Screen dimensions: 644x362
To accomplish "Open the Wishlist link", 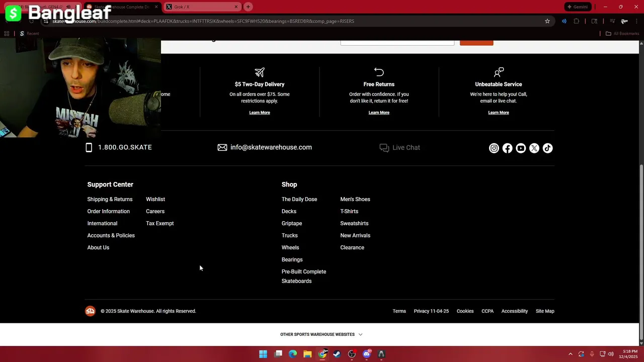I will point(155,200).
